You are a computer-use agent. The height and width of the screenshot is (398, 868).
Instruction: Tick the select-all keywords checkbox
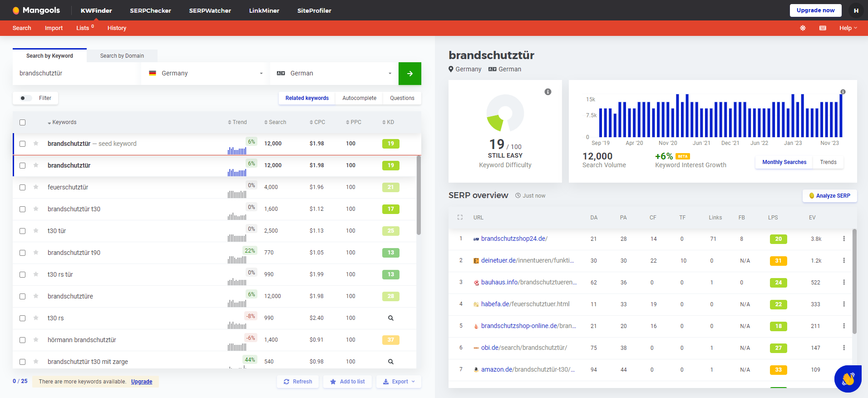pyautogui.click(x=22, y=122)
